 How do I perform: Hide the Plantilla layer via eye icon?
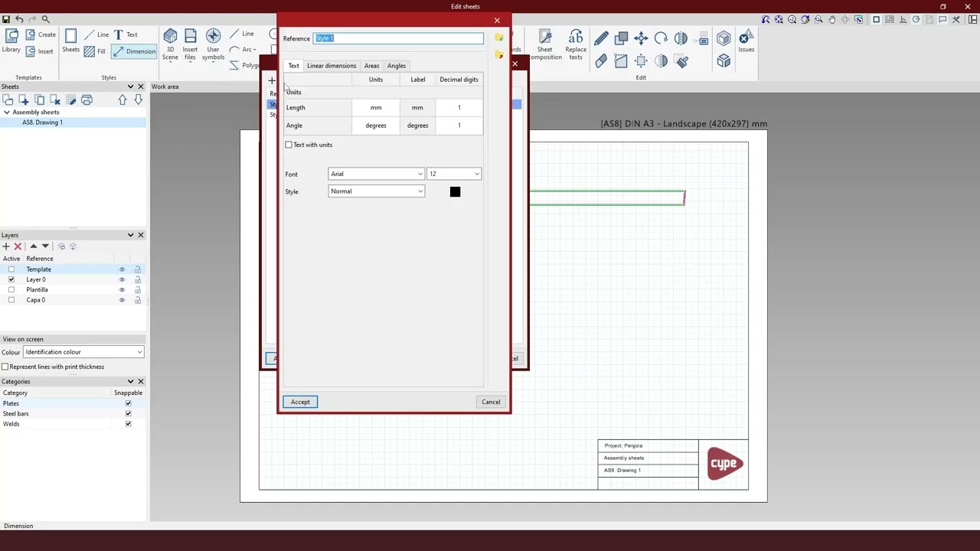coord(121,290)
